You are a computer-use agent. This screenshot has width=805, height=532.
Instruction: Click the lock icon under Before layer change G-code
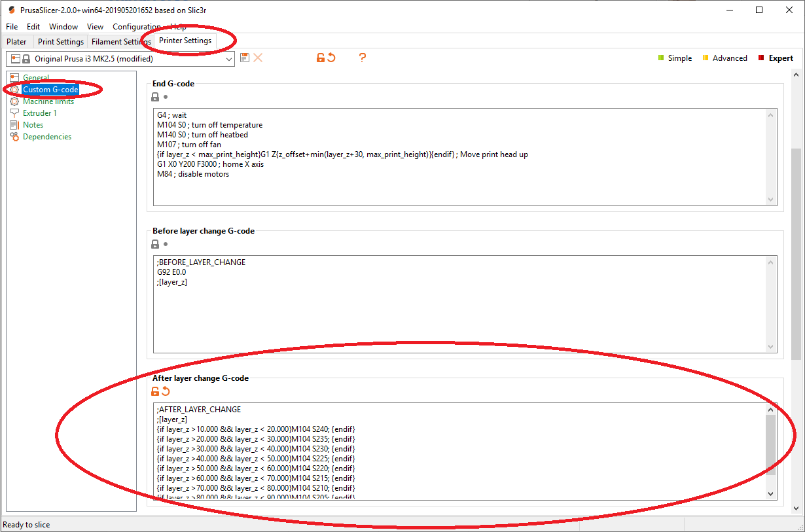[x=155, y=244]
